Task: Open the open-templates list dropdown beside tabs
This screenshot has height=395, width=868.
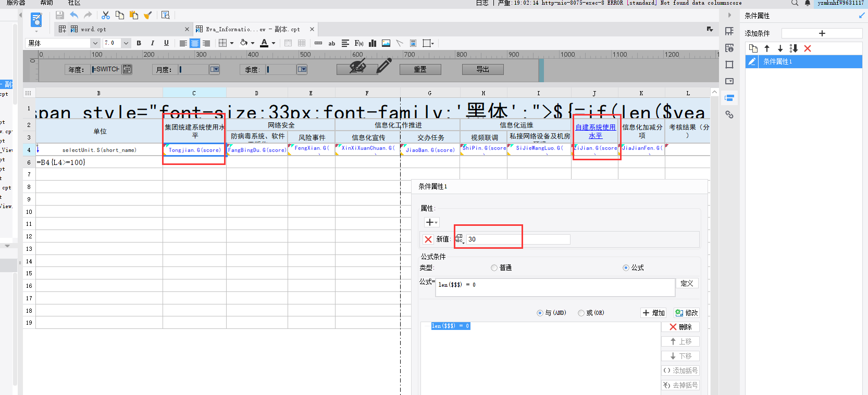Action: pos(710,29)
